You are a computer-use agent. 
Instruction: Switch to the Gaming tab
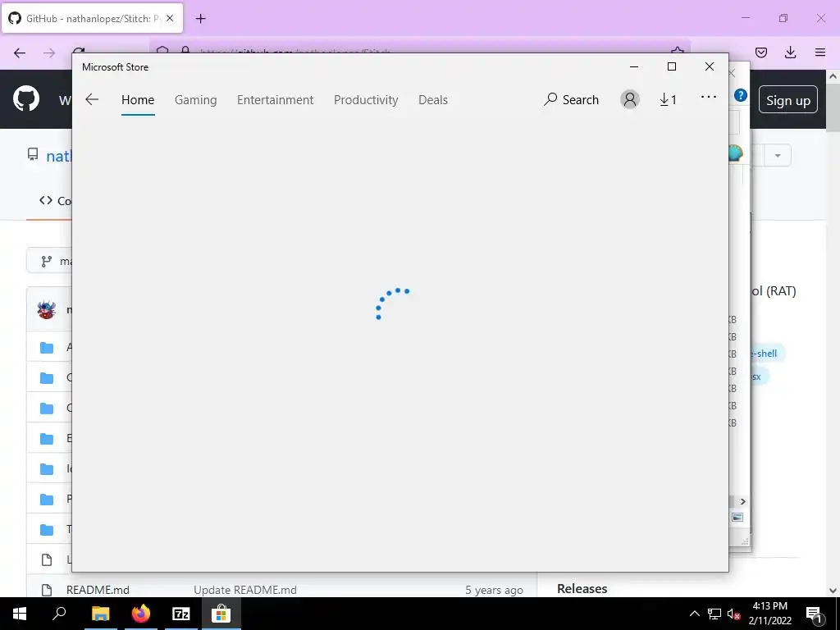point(195,100)
